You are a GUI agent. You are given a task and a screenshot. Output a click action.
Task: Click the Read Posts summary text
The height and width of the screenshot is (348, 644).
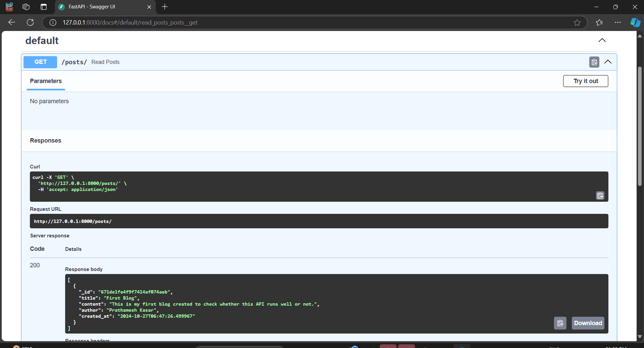105,62
